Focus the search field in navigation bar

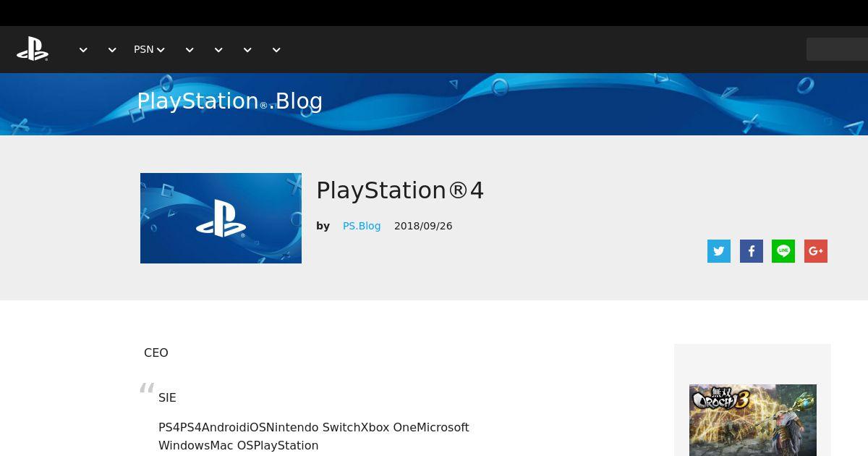click(837, 49)
